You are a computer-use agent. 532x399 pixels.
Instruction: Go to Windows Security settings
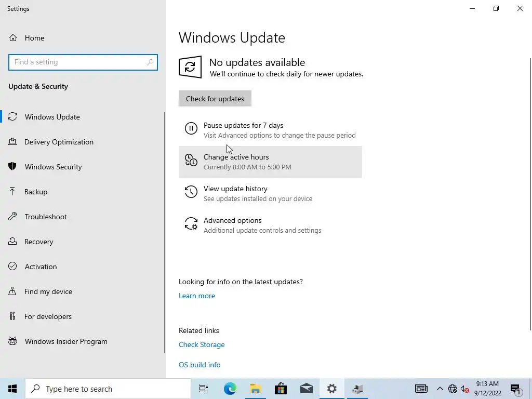pyautogui.click(x=82, y=167)
